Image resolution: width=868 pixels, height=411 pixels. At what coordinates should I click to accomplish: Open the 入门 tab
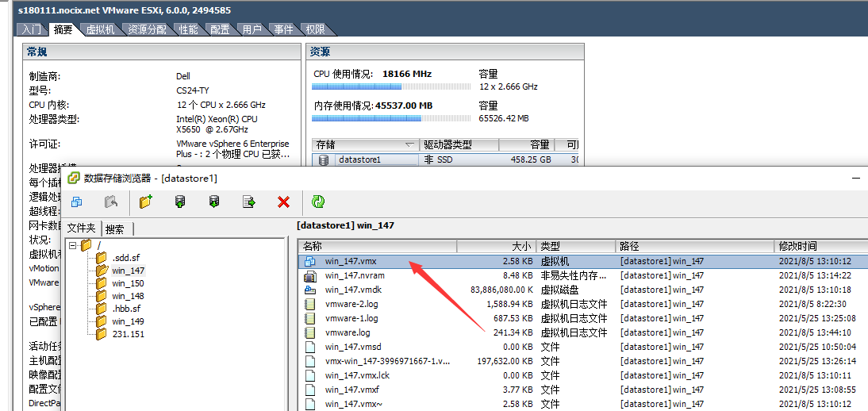(x=32, y=30)
